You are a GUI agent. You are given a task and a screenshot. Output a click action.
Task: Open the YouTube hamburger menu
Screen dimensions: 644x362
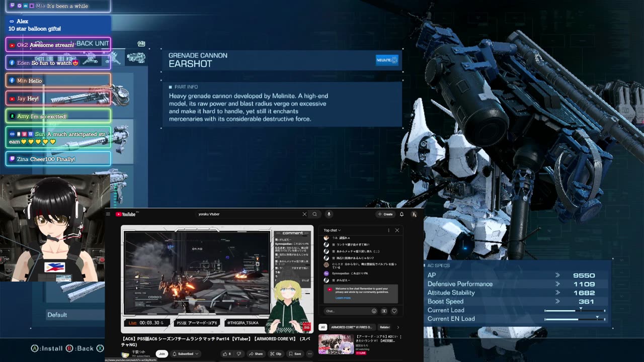108,214
